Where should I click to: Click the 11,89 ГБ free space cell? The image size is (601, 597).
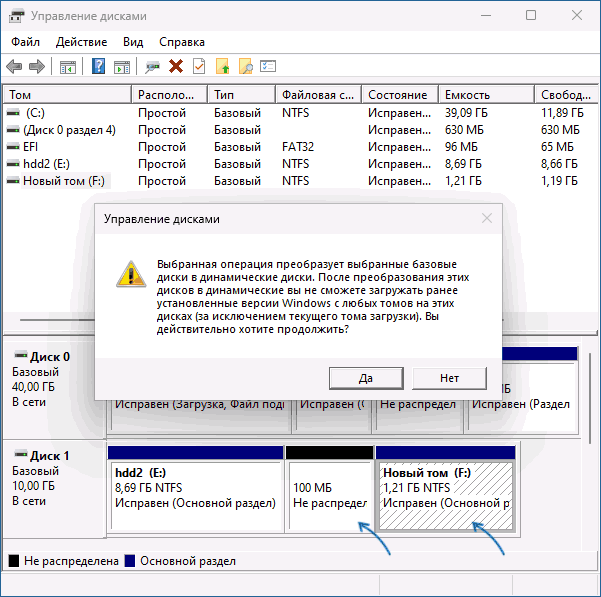562,113
